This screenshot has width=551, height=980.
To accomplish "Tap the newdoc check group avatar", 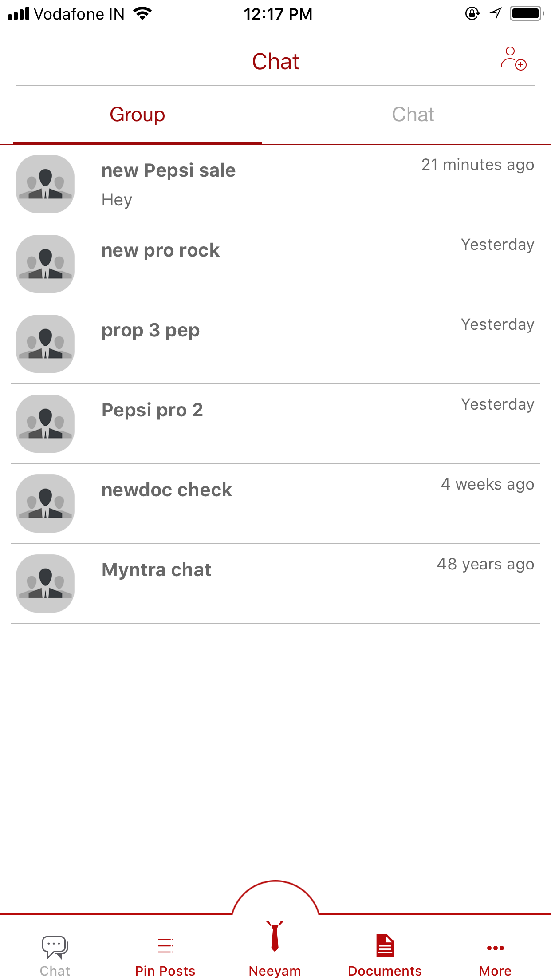I will [45, 504].
